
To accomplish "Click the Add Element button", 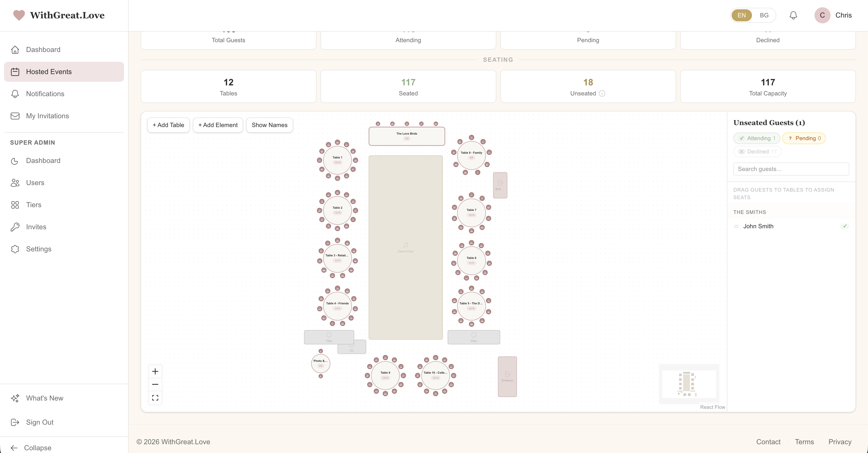I will (x=218, y=125).
